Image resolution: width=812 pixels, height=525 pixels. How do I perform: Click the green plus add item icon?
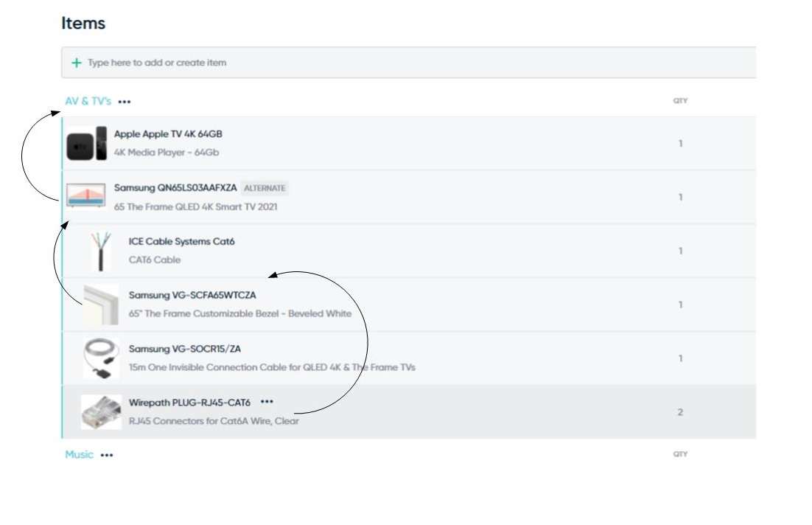pyautogui.click(x=77, y=63)
